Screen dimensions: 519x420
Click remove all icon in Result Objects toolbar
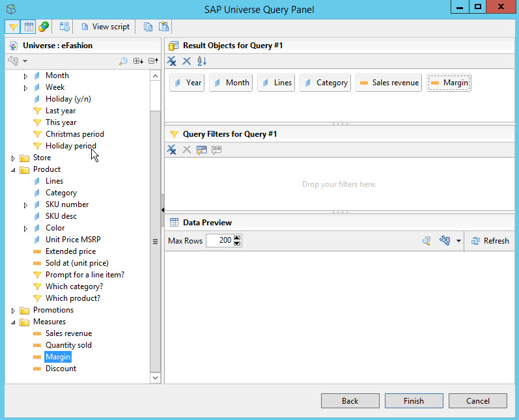(172, 61)
